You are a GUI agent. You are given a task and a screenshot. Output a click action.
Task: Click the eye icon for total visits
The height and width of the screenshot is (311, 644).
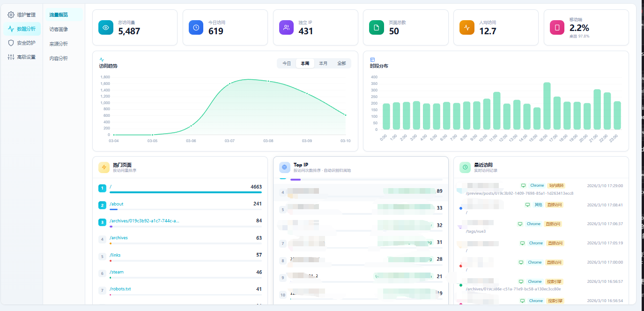point(106,28)
